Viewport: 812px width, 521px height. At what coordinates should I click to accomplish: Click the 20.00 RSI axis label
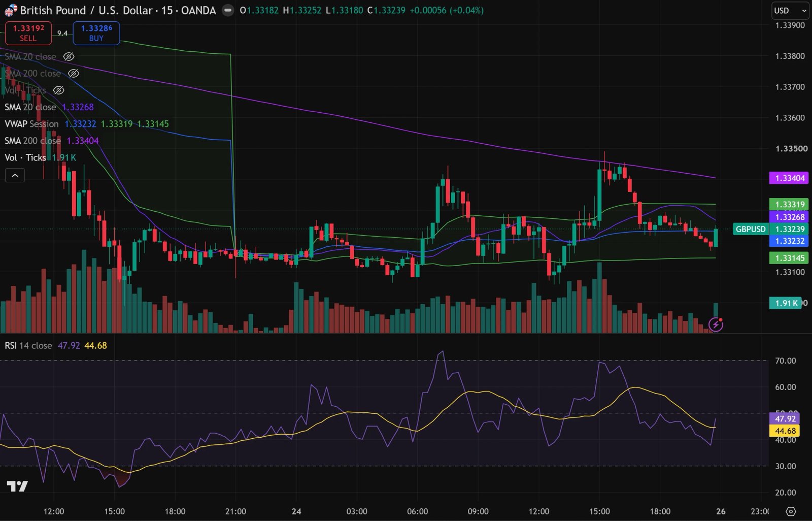point(786,493)
